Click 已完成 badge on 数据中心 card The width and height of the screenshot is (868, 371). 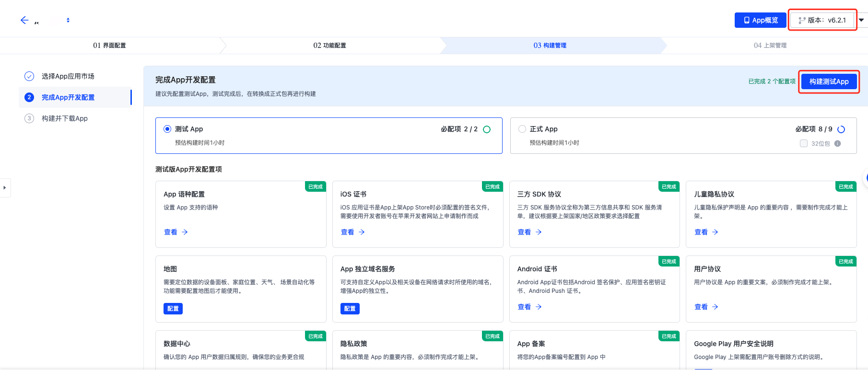[316, 336]
